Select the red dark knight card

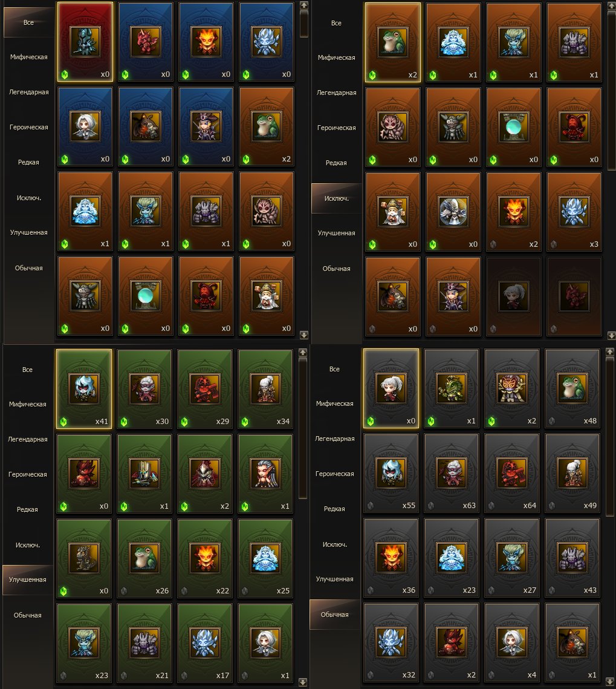pyautogui.click(x=85, y=42)
